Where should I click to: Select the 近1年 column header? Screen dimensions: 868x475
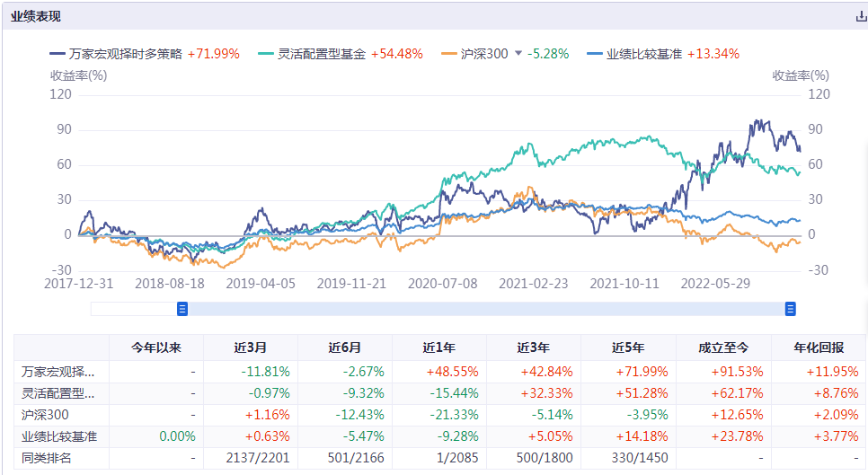tap(438, 347)
